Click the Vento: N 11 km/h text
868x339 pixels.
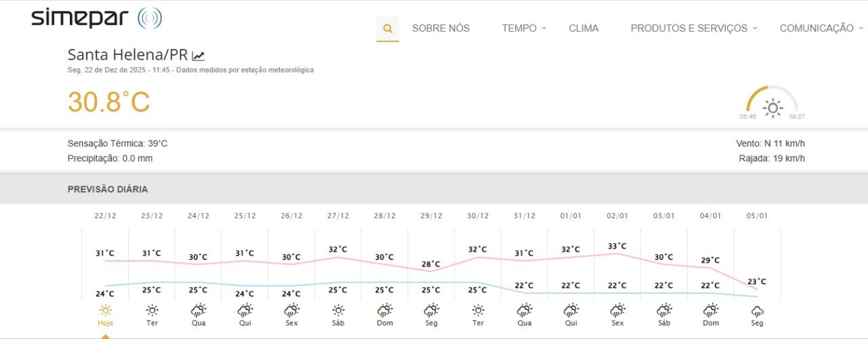click(x=770, y=144)
